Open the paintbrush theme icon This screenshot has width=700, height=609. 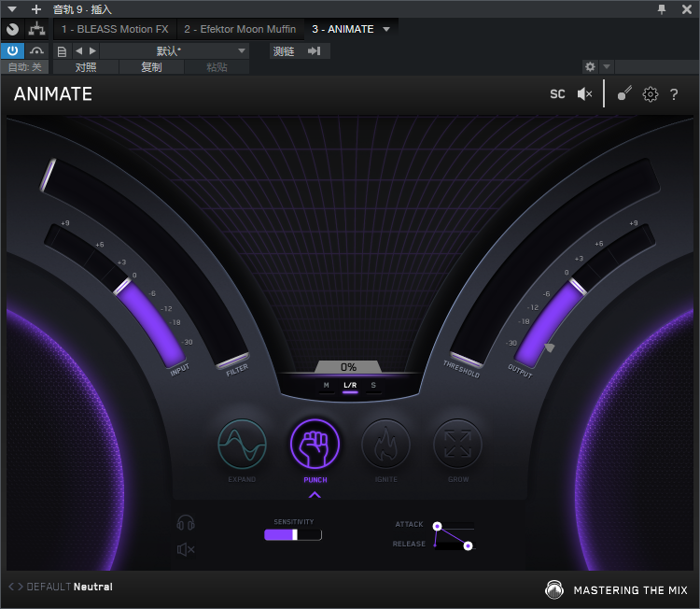click(x=624, y=93)
